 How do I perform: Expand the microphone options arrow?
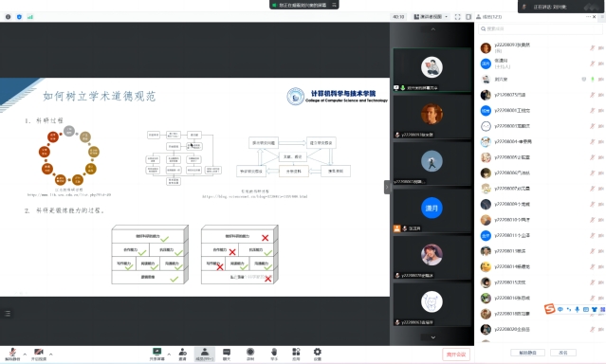(x=25, y=354)
